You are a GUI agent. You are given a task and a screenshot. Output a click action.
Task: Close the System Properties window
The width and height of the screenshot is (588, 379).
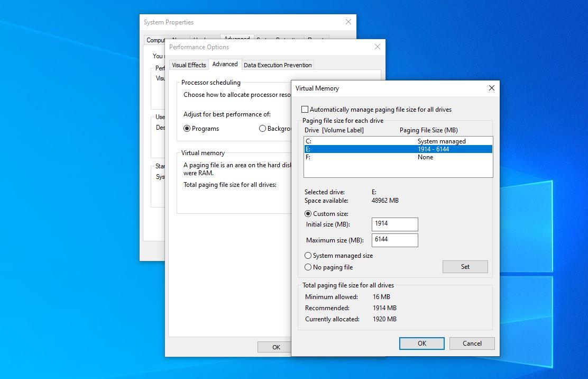coord(348,22)
